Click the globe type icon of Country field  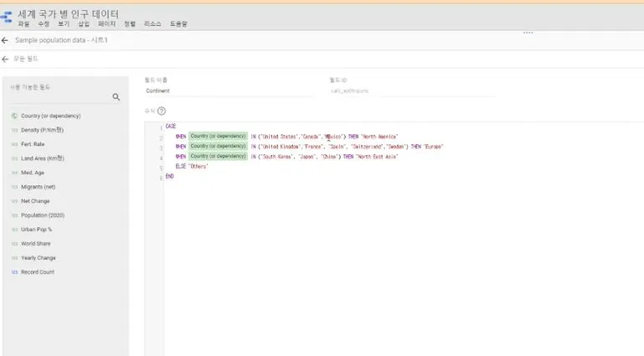pos(14,116)
